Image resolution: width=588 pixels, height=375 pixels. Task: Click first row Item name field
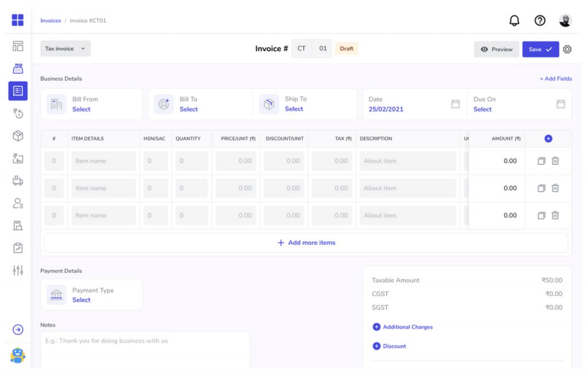pyautogui.click(x=103, y=161)
